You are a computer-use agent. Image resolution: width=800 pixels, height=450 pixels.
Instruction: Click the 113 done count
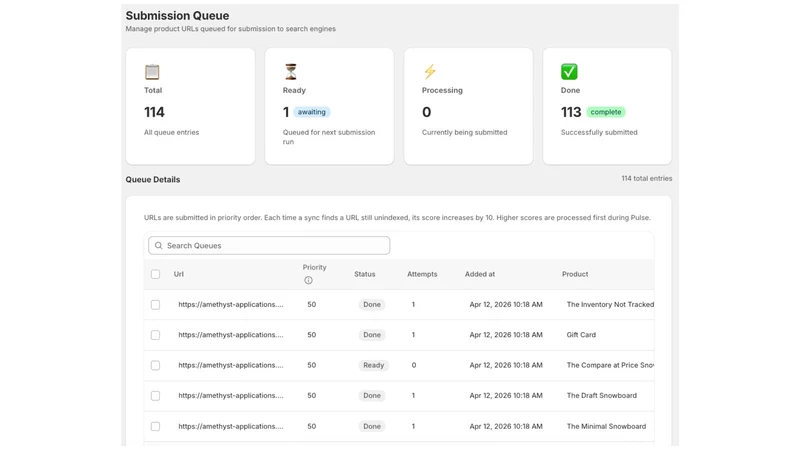point(571,112)
